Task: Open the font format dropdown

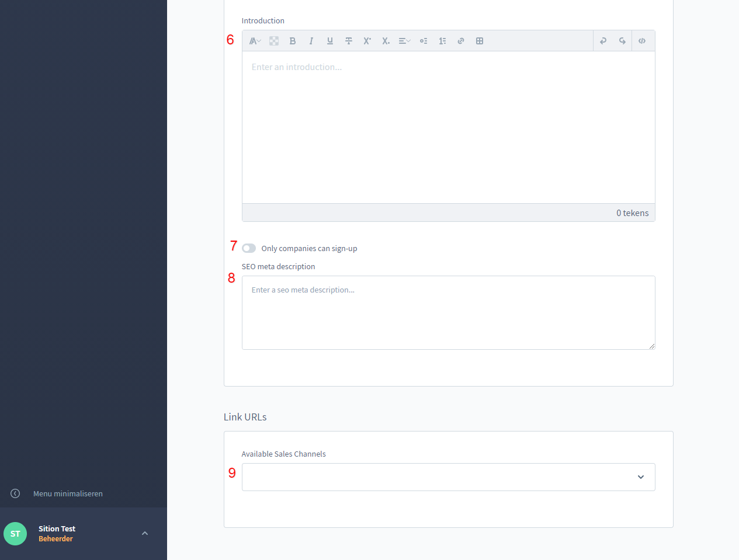Action: (255, 41)
